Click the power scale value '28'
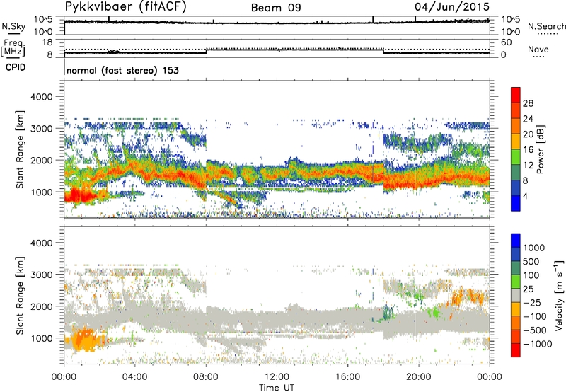 coord(528,103)
